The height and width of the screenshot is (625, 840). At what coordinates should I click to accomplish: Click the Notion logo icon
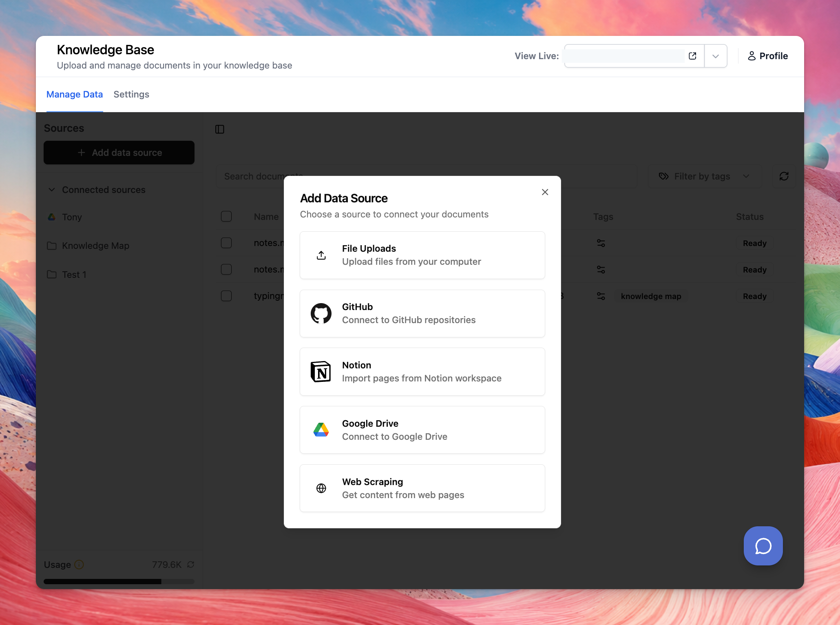(x=321, y=372)
